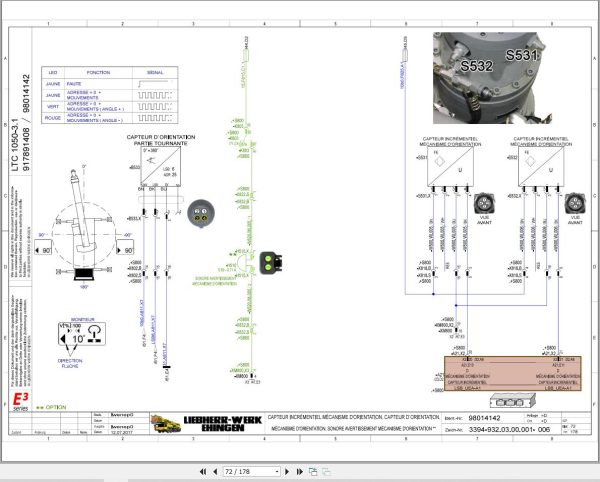
Task: Click the round grey sensor connector image
Action: coord(201,213)
